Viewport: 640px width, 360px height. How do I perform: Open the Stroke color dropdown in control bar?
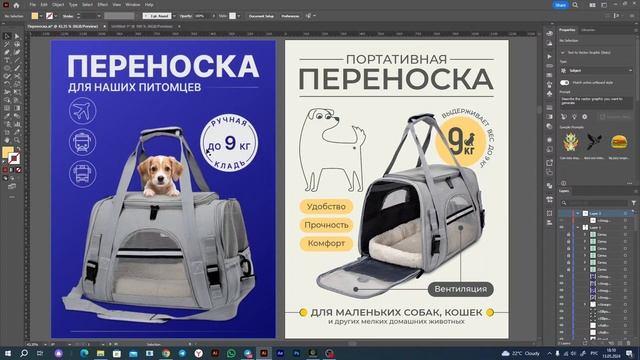56,16
